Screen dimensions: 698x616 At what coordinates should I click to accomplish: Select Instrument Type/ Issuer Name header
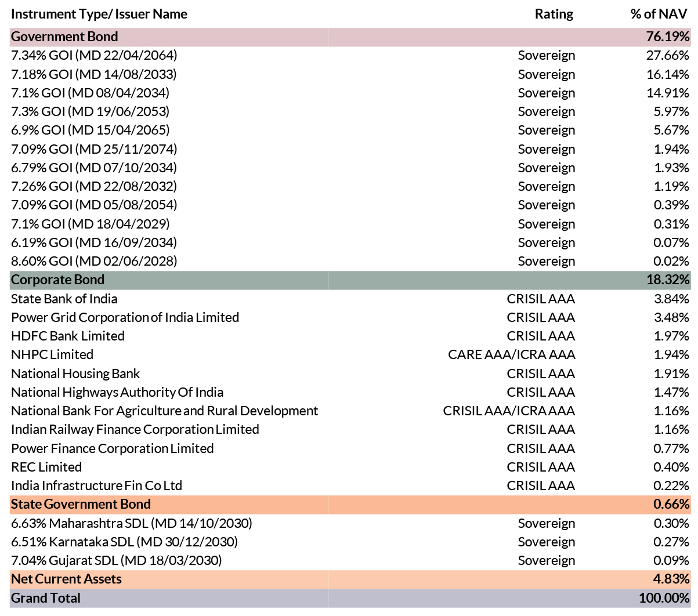pos(99,15)
